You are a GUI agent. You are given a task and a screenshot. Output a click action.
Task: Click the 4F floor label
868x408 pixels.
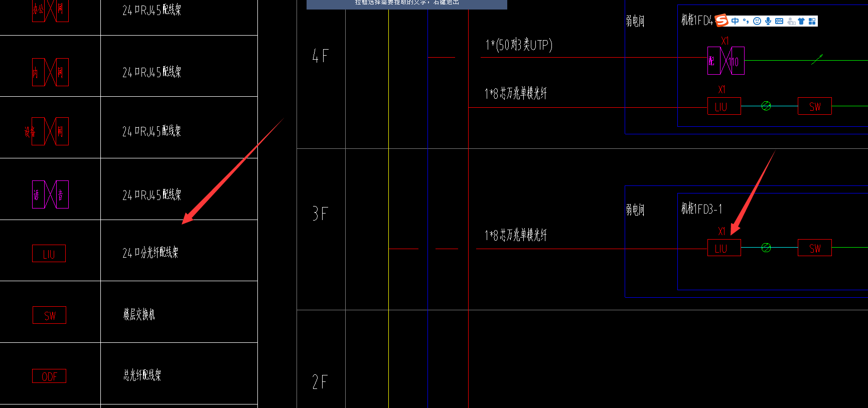(320, 56)
